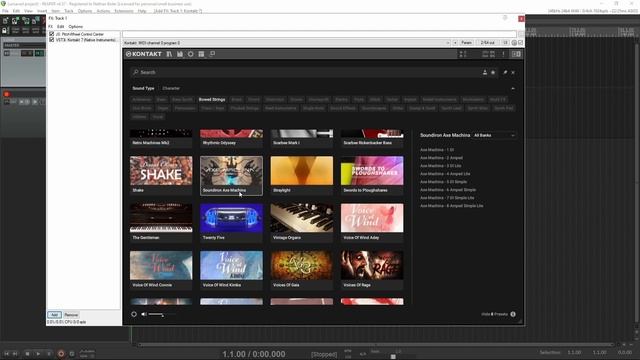Select the Shake library thumbnail

[161, 175]
